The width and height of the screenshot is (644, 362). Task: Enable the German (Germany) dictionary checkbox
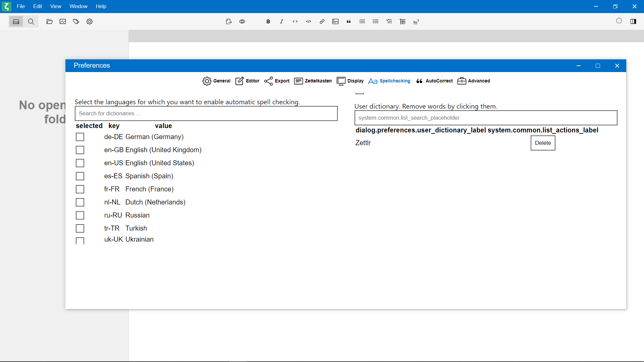point(80,137)
